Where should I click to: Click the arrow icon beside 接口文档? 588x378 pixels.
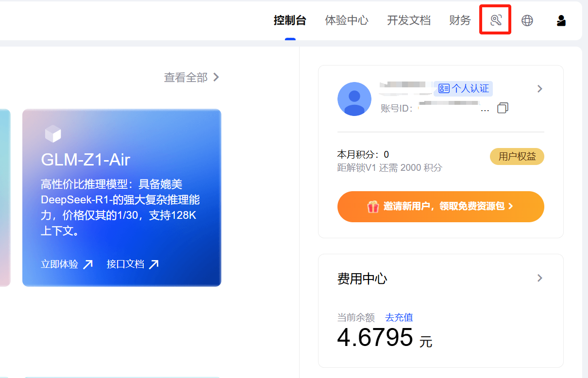(153, 264)
